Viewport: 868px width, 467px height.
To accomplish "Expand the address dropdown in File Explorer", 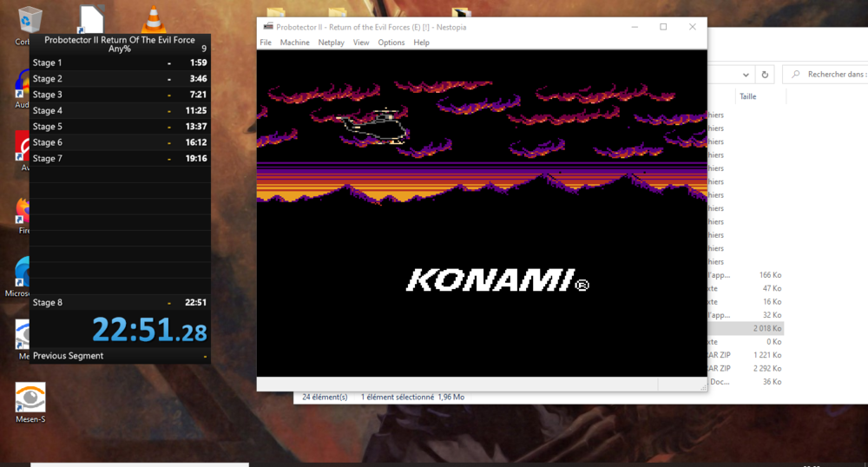I will pos(746,75).
